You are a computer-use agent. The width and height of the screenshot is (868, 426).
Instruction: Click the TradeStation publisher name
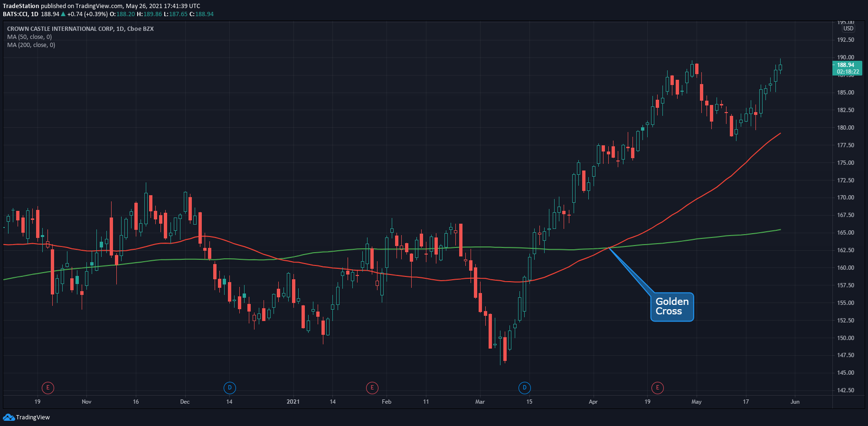click(21, 6)
